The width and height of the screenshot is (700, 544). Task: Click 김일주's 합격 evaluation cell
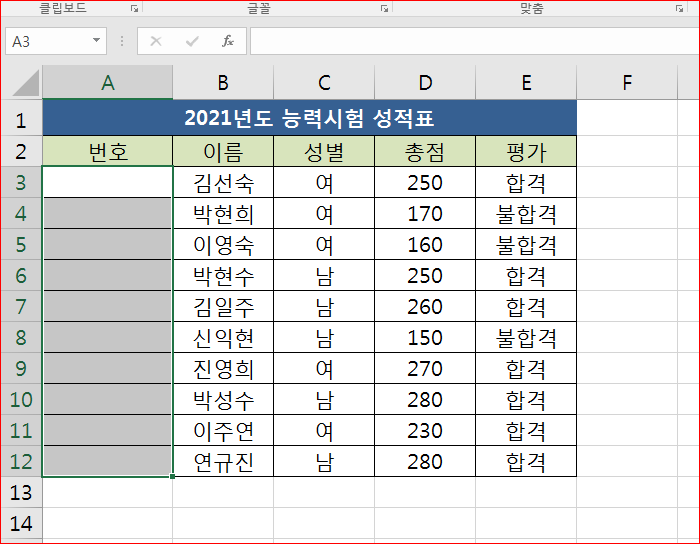526,306
